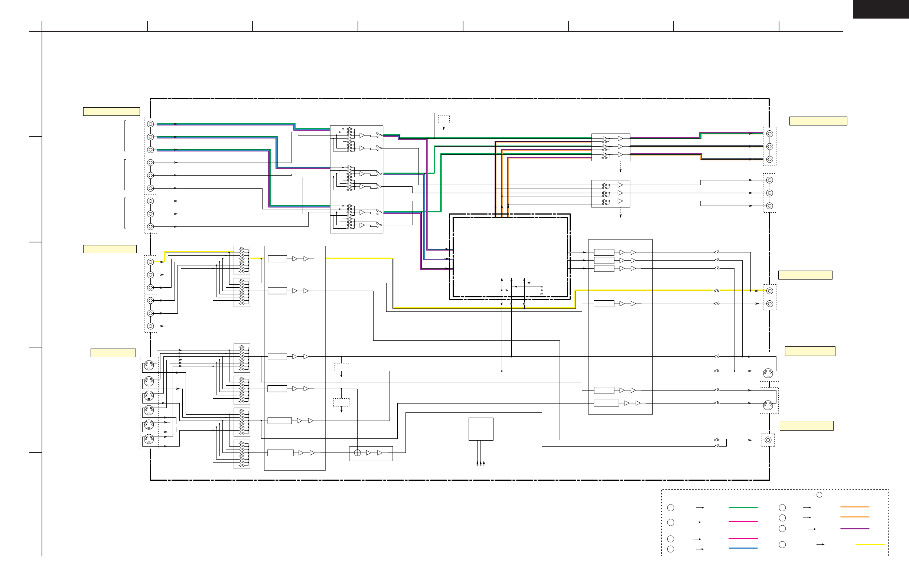
Task: Click the green line sample in the legend
Action: (x=743, y=507)
